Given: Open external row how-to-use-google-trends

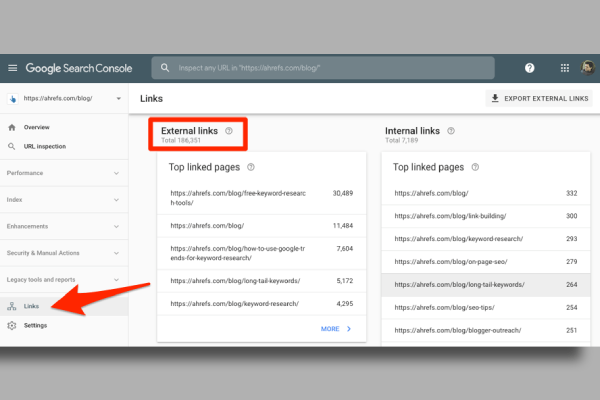Looking at the screenshot, I should (x=262, y=253).
